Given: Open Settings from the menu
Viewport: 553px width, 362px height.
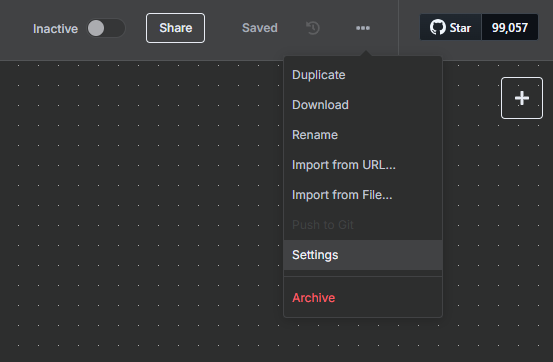Looking at the screenshot, I should click(x=363, y=255).
